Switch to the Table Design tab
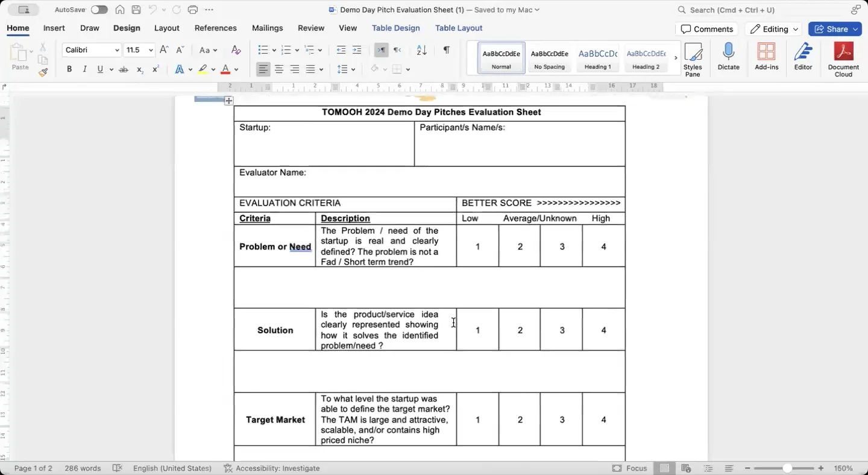The image size is (868, 475). (x=395, y=28)
